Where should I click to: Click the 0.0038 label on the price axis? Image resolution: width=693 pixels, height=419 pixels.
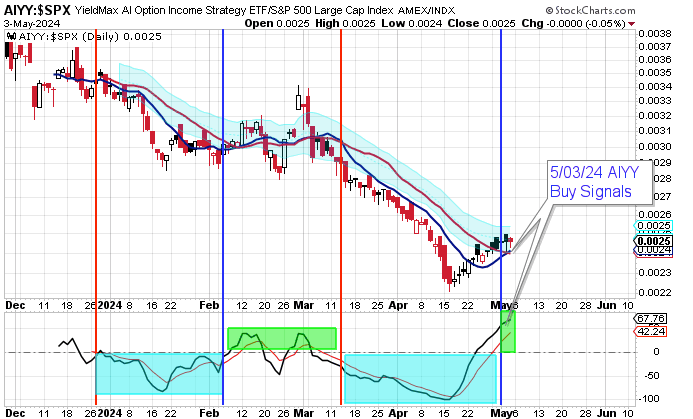pyautogui.click(x=654, y=33)
